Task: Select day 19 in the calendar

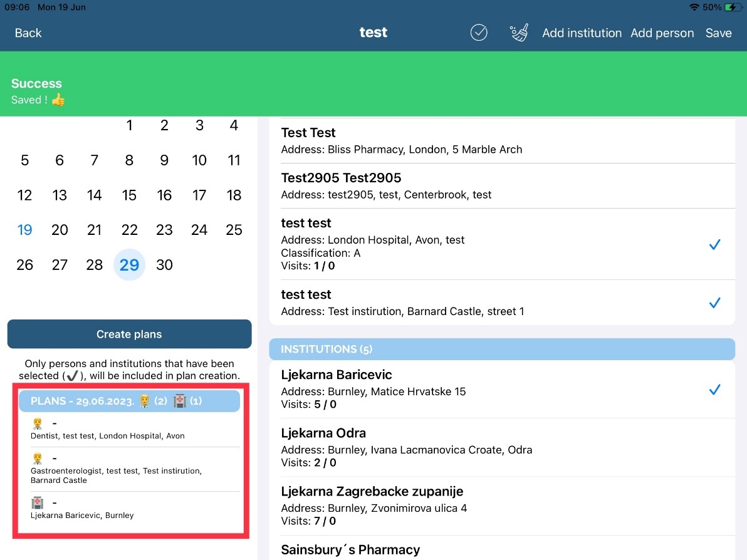Action: (25, 230)
